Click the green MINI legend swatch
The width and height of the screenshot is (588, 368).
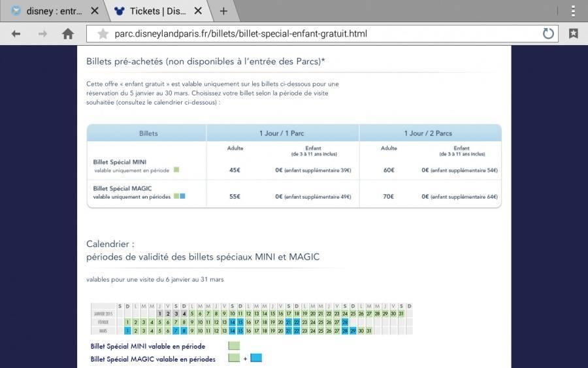click(234, 346)
